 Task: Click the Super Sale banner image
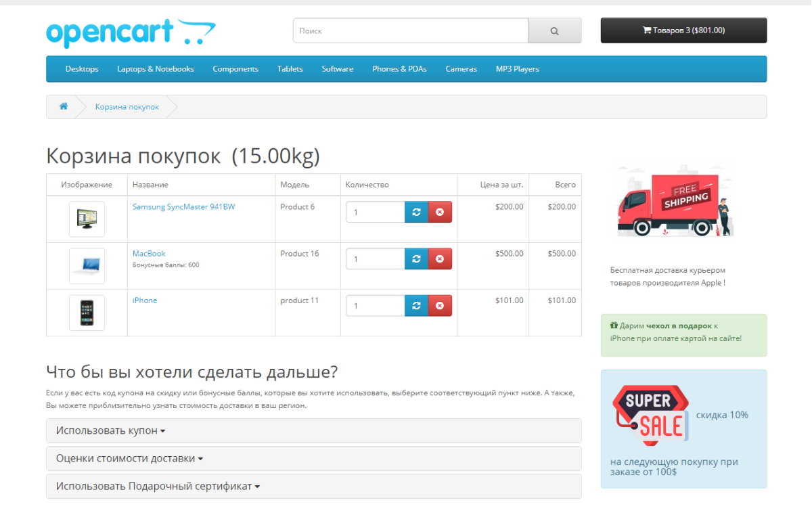pos(650,415)
